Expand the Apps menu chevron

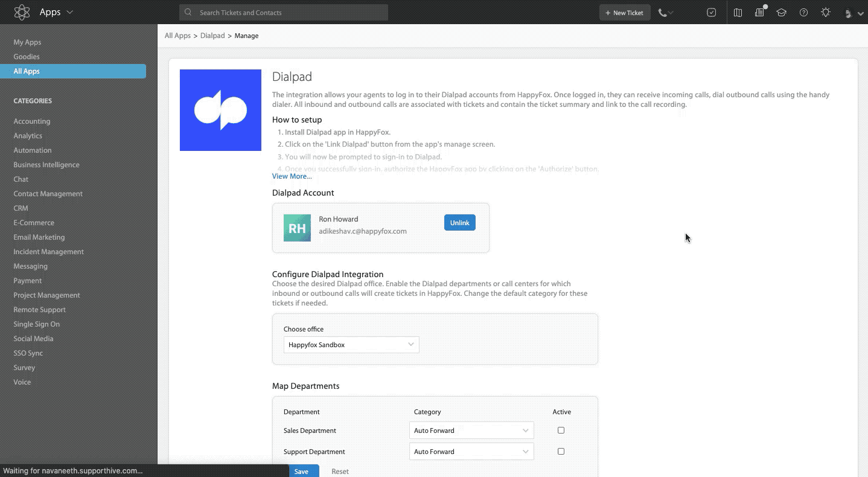69,12
